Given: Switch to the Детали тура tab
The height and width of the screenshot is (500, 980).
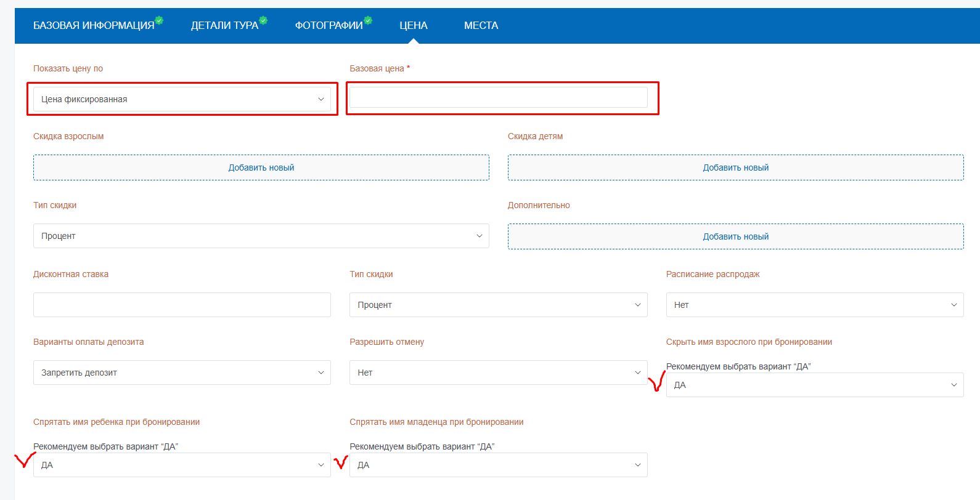Looking at the screenshot, I should pos(224,25).
